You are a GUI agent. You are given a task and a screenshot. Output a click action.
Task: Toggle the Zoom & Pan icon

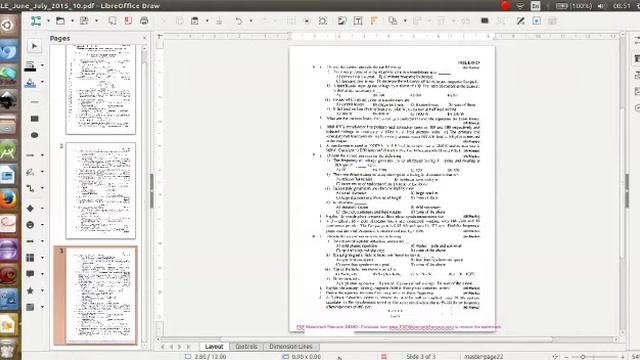[x=323, y=21]
